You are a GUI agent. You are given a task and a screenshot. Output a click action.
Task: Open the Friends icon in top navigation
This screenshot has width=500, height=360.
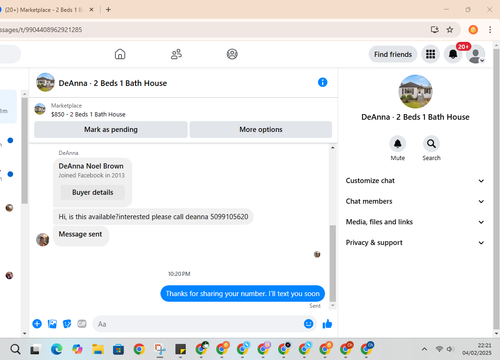pos(176,54)
